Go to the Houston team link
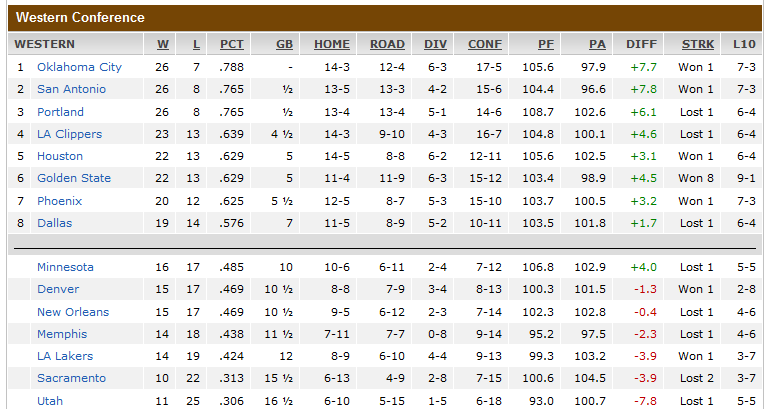Viewport: 767px width, 409px height. [60, 156]
